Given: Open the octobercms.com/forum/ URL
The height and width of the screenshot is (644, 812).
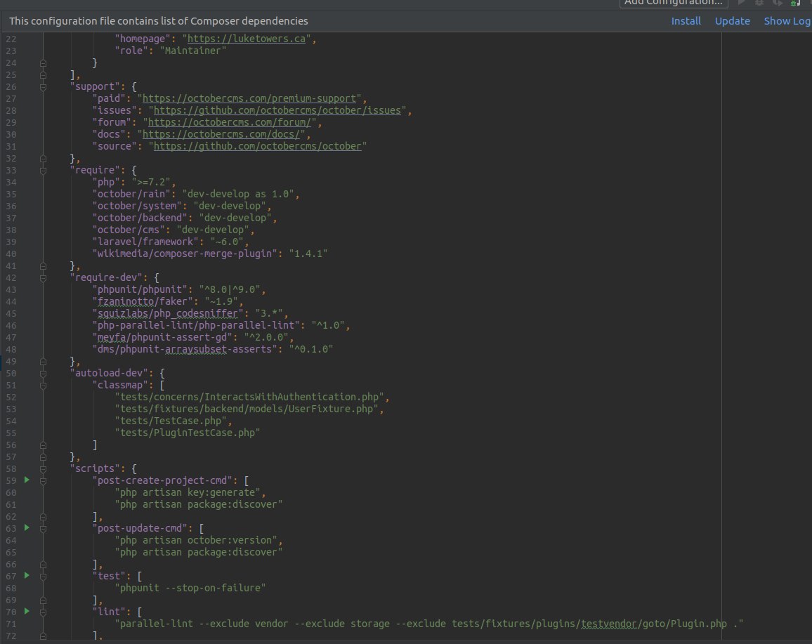Looking at the screenshot, I should click(230, 122).
